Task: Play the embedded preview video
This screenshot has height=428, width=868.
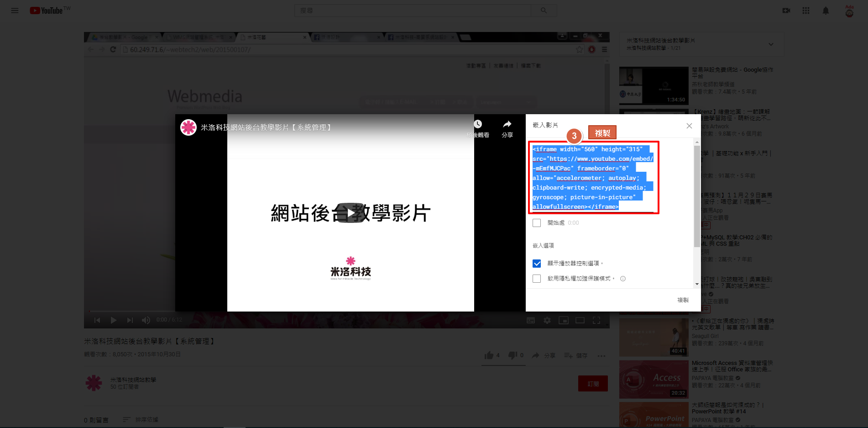Action: click(x=350, y=213)
